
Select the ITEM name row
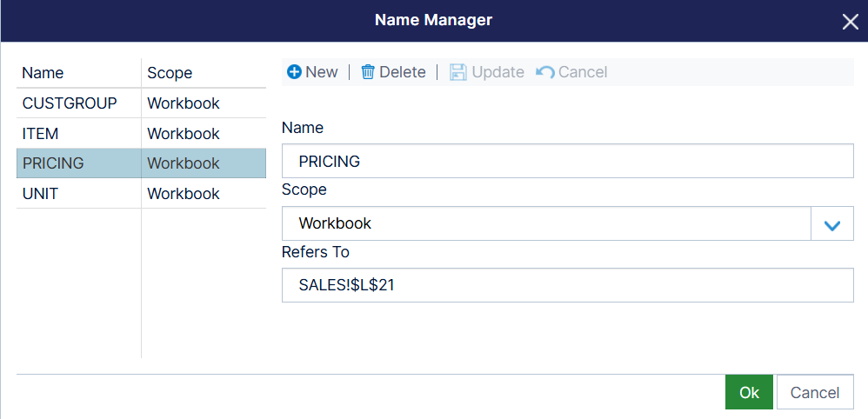(x=141, y=133)
